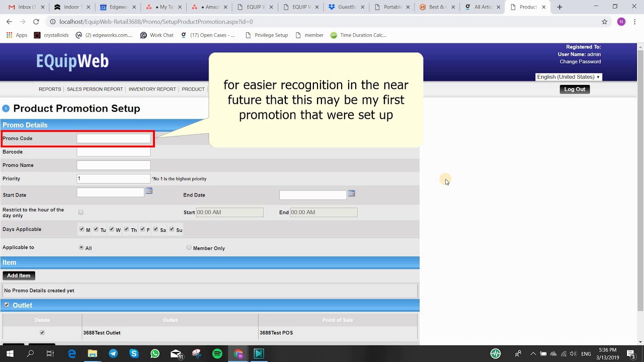Open the Chrome profile avatar
Viewport: 644px width, 362px height.
(x=621, y=22)
